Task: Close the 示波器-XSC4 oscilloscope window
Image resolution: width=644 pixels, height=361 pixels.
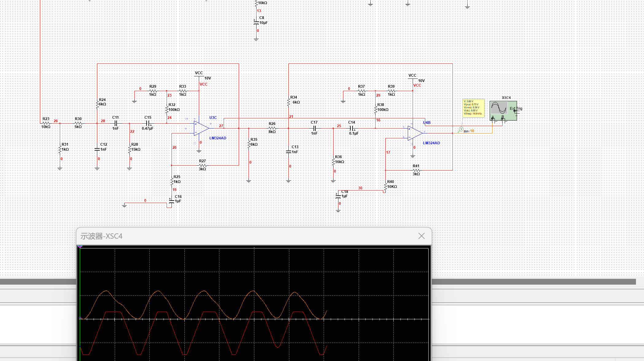Action: 422,236
